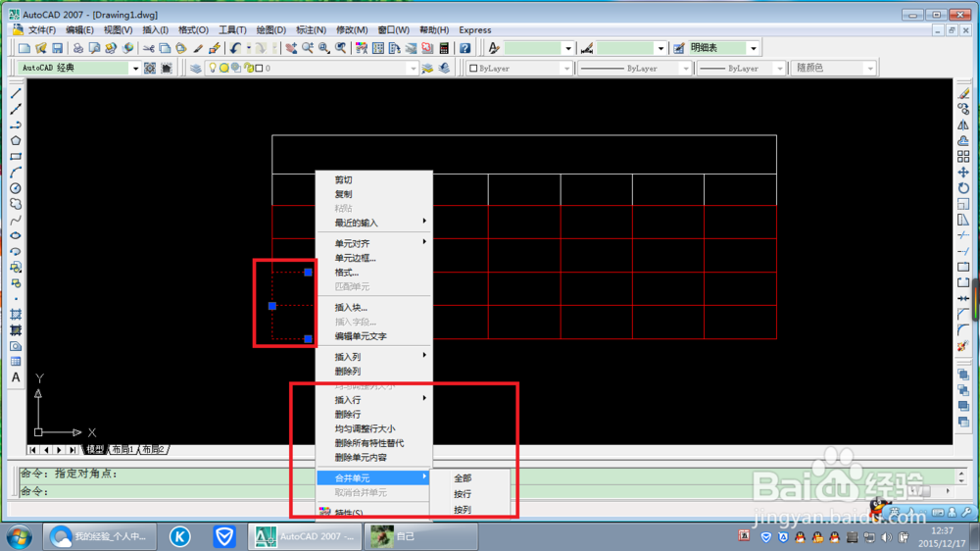Click the Windows Start button
This screenshot has height=551, width=980.
tap(19, 536)
